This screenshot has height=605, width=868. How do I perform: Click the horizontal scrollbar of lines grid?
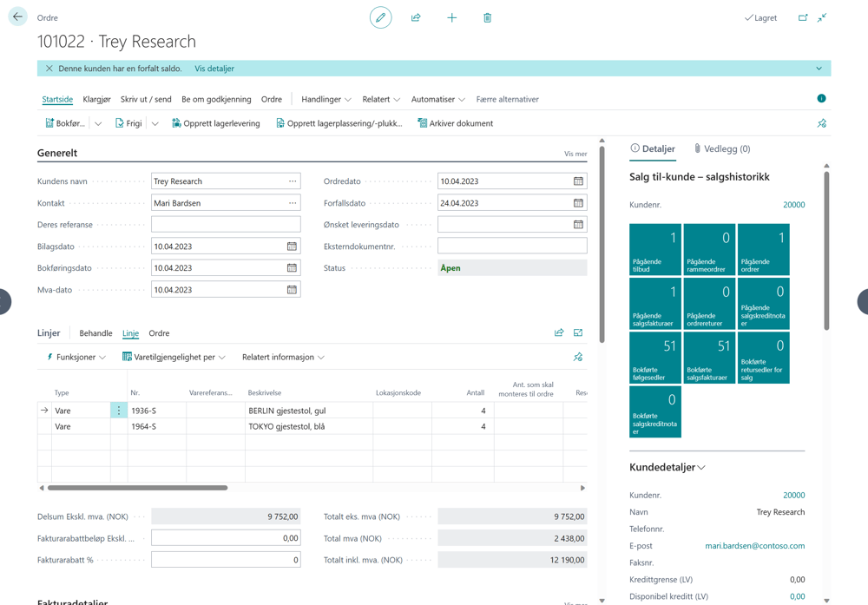(137, 488)
